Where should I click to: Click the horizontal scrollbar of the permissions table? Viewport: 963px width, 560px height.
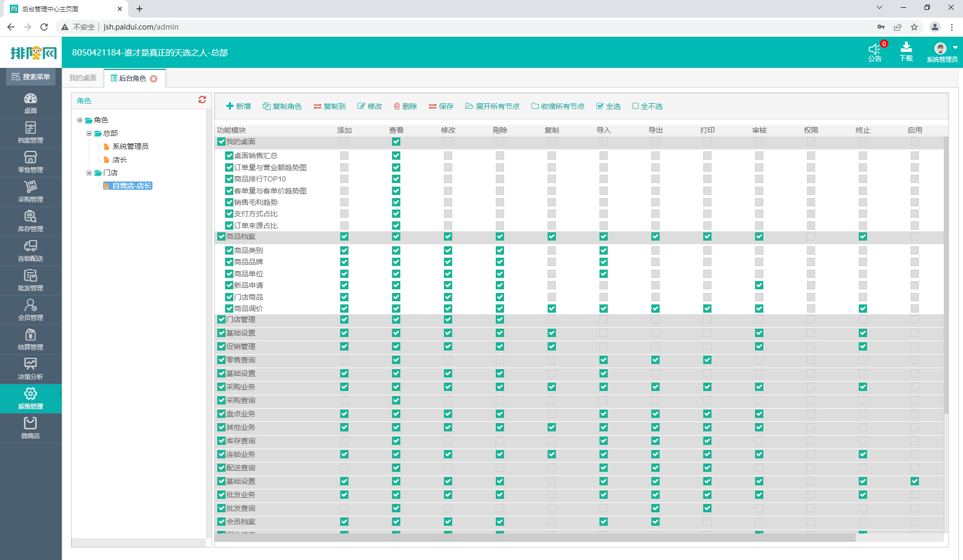click(535, 538)
